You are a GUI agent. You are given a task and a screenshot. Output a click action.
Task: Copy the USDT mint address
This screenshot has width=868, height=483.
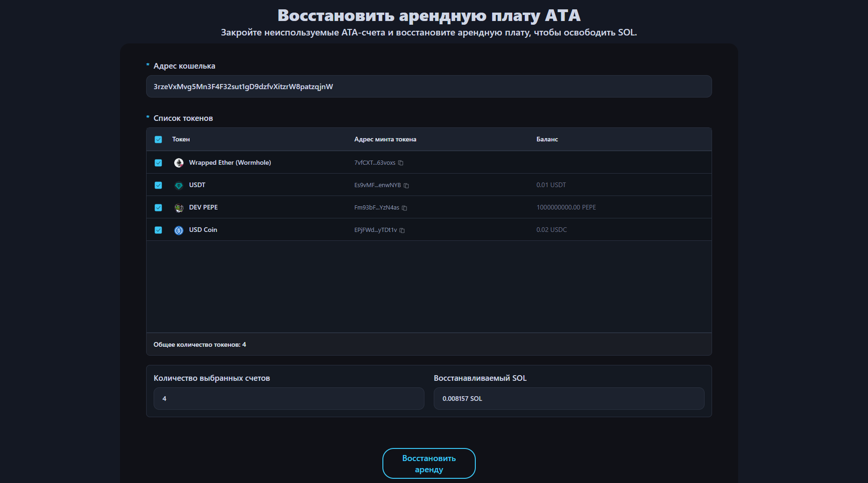click(x=406, y=186)
